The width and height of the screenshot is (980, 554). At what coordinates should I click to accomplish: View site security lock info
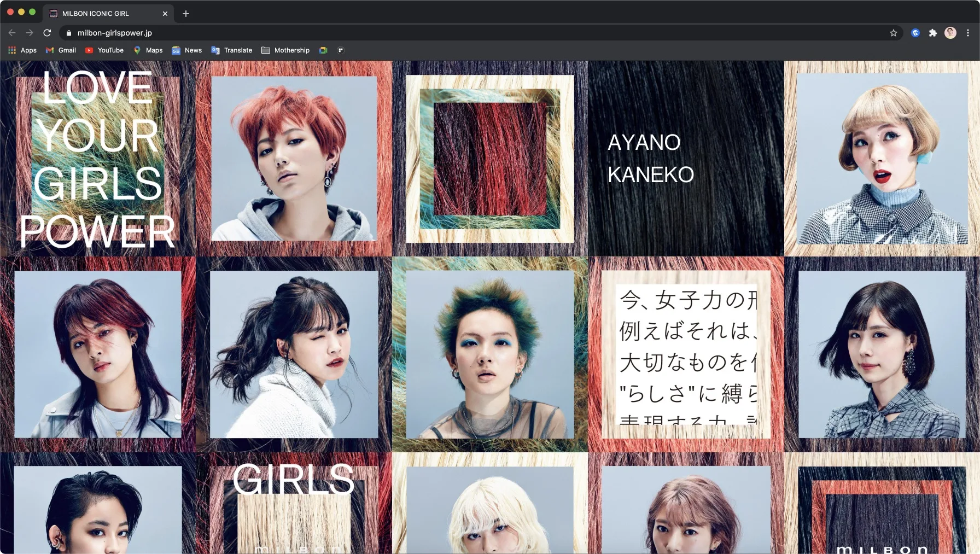(x=68, y=33)
